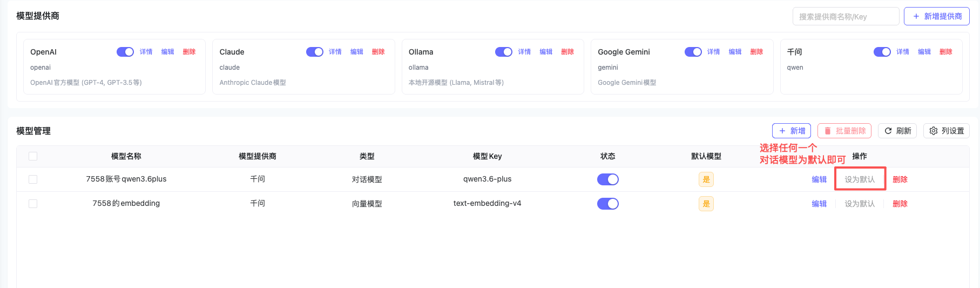Check the select-all checkbox in table header
Viewport: 980px width, 288px height.
coord(33,156)
